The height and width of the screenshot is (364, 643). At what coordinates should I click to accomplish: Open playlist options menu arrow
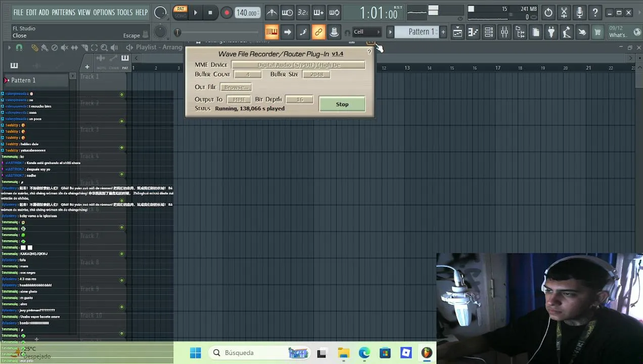click(x=9, y=48)
